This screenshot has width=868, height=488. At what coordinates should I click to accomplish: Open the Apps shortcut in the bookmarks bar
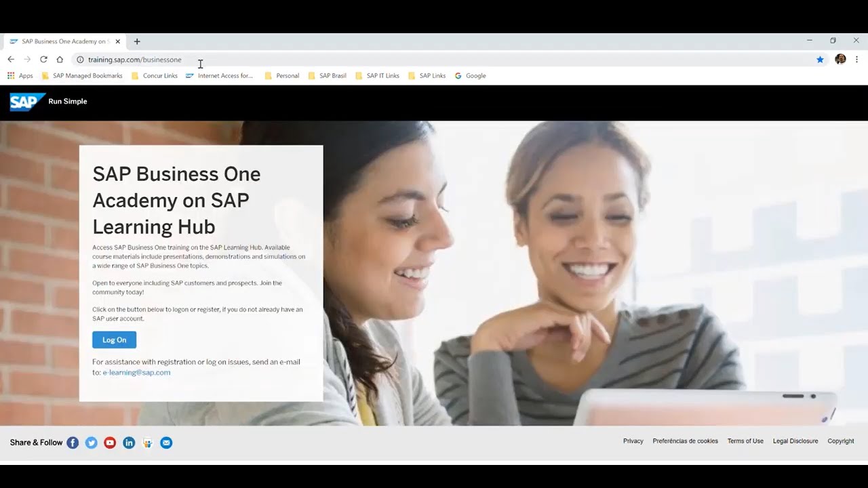(20, 76)
